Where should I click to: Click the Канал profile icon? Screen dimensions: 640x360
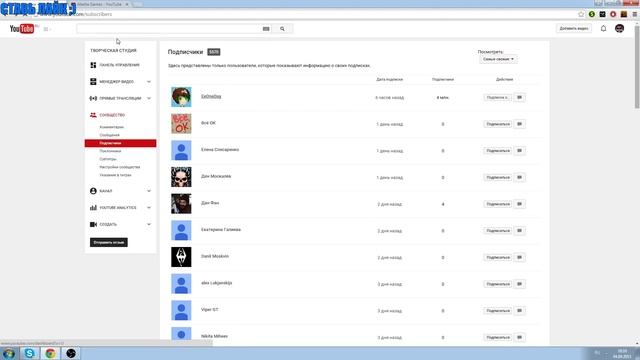(93, 191)
